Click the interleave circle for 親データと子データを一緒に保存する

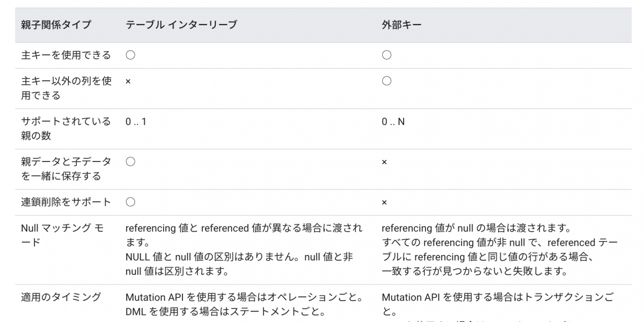[x=130, y=162]
